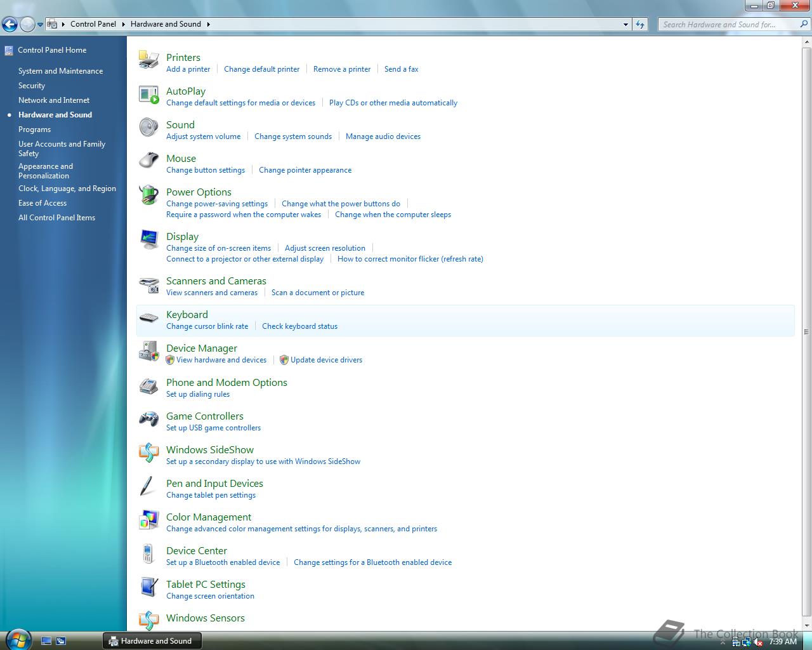812x650 pixels.
Task: Click Switch between windows quick launch icon
Action: coord(61,641)
